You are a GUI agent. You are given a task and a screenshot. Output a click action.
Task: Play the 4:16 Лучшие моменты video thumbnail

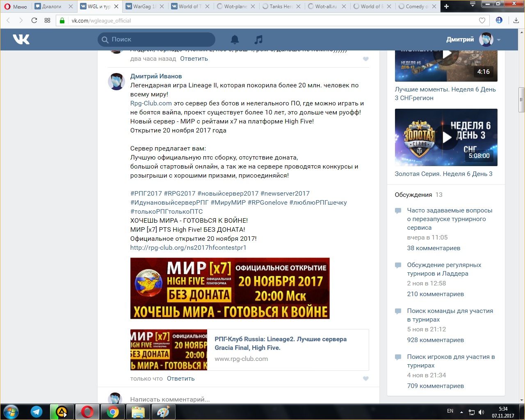tap(446, 66)
